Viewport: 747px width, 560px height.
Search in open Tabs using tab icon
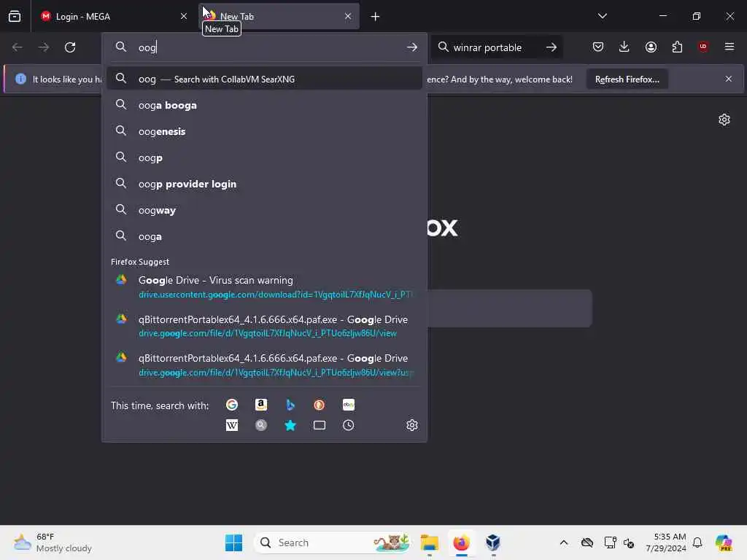tap(320, 425)
